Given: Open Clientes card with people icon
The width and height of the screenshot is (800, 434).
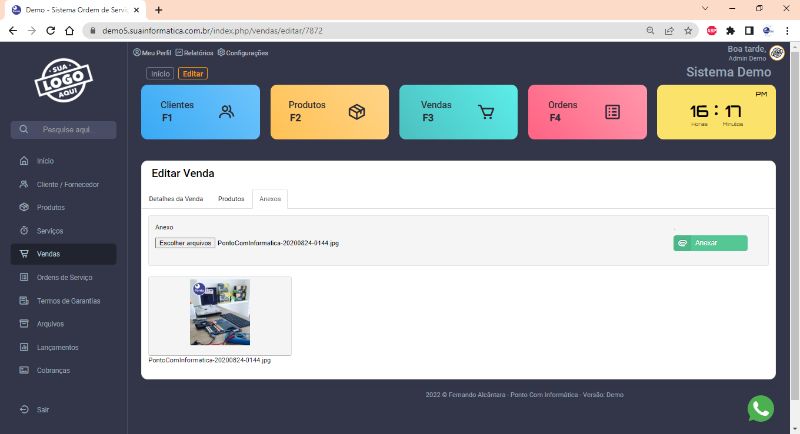Looking at the screenshot, I should click(200, 111).
